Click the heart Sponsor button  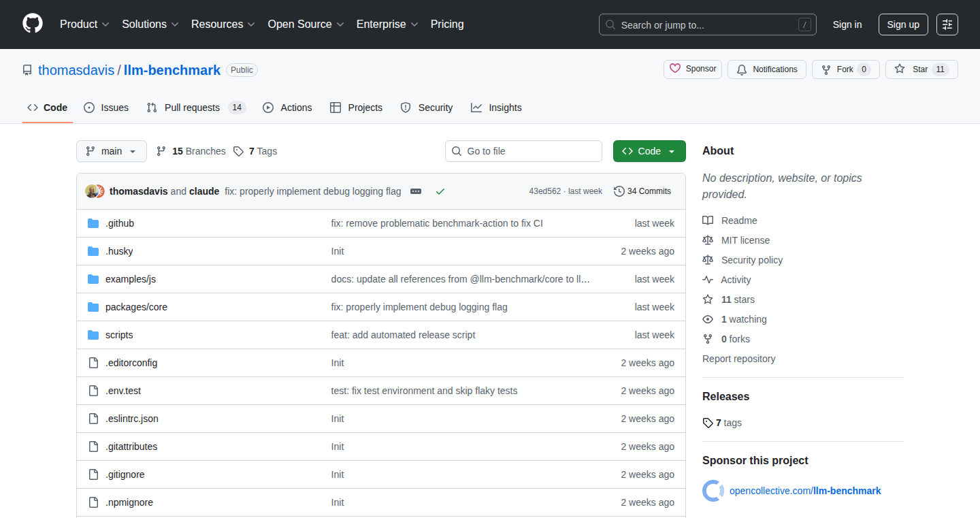pyautogui.click(x=693, y=69)
